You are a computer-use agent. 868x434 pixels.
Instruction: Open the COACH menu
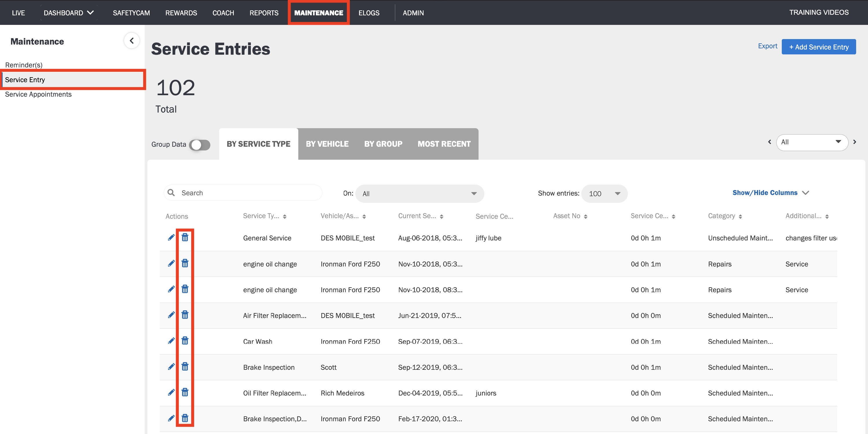[223, 13]
